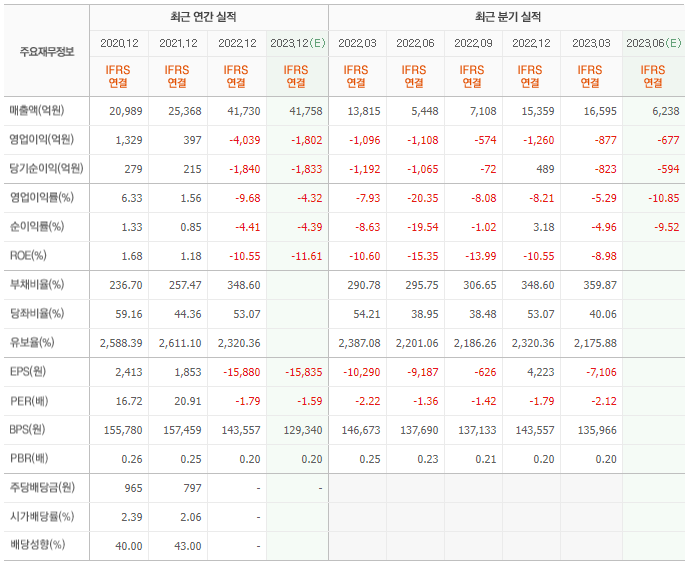The width and height of the screenshot is (691, 564).
Task: Click revenue value 25,368
Action: [x=185, y=111]
